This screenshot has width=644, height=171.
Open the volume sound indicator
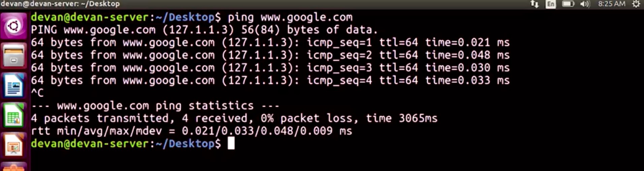pyautogui.click(x=585, y=4)
